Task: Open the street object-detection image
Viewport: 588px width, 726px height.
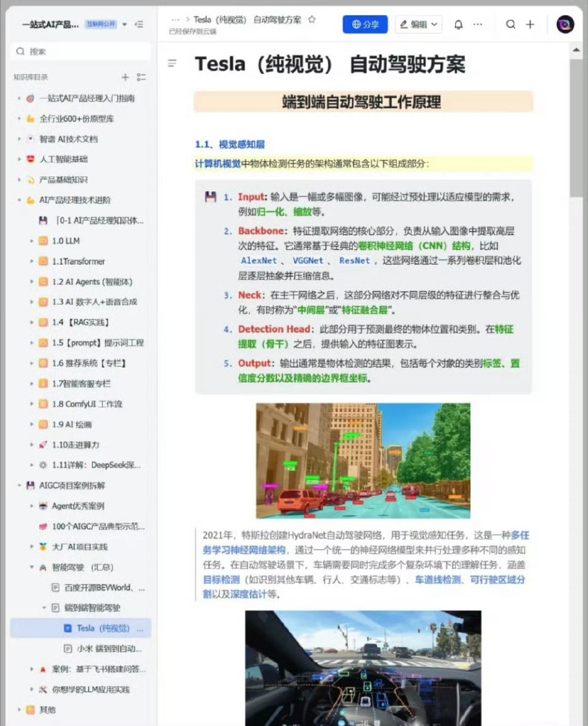Action: click(363, 461)
